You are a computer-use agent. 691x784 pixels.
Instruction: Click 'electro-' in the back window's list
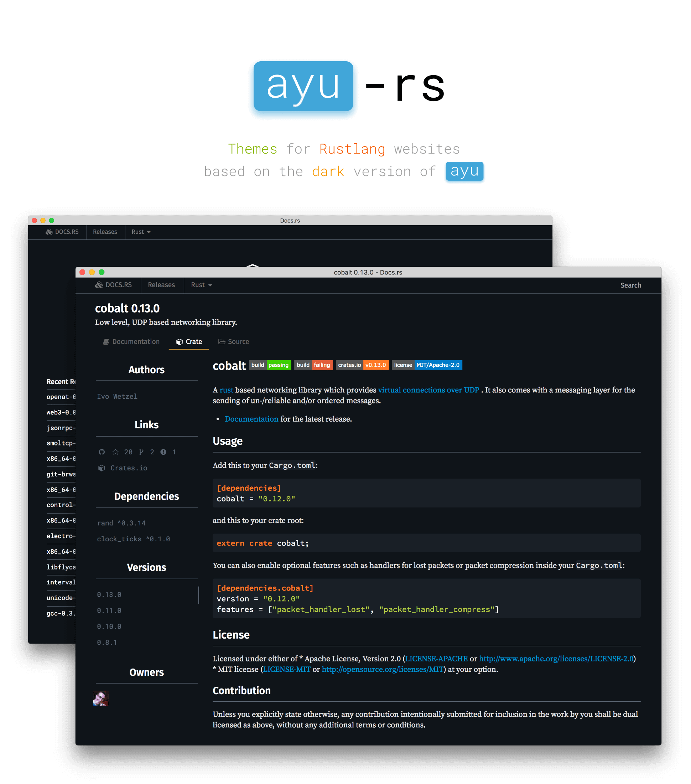61,536
